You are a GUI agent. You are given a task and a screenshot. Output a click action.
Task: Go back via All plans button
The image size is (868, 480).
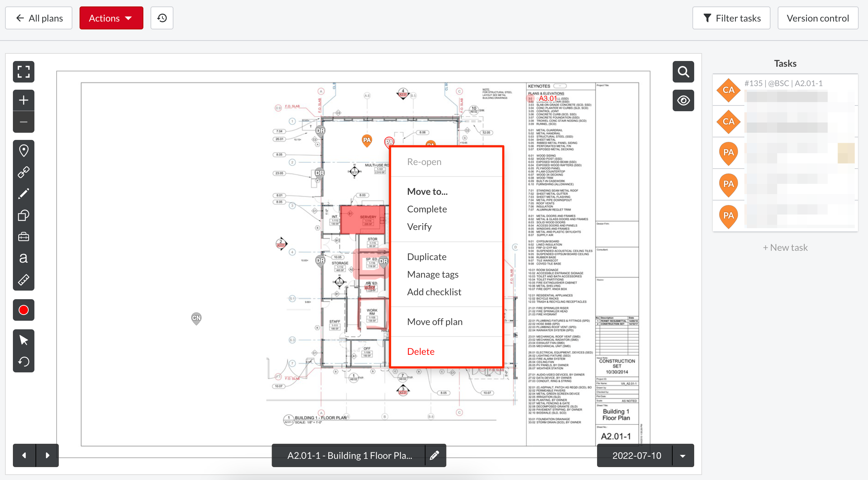coord(39,18)
